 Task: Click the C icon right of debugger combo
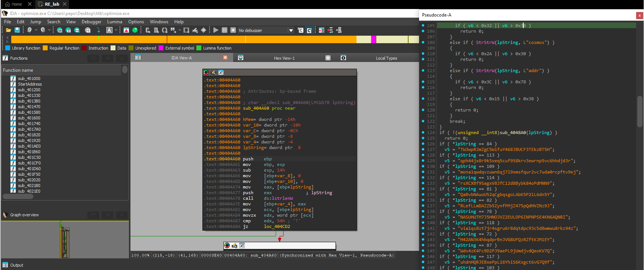[301, 30]
